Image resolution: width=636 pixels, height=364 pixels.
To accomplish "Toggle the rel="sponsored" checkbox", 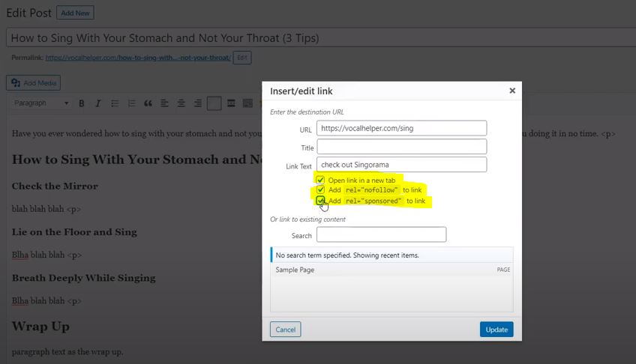I will tap(320, 201).
